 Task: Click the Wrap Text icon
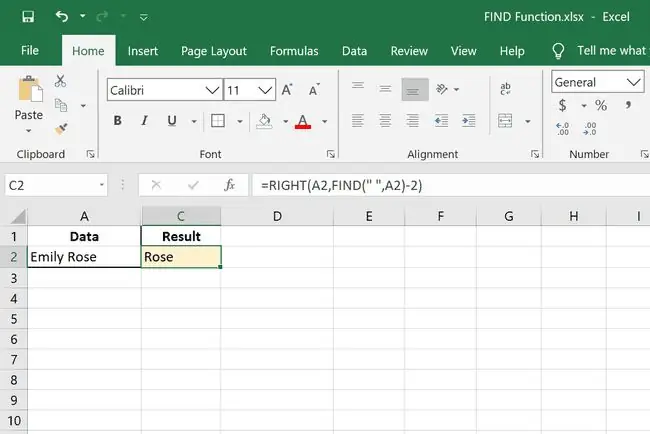click(505, 89)
